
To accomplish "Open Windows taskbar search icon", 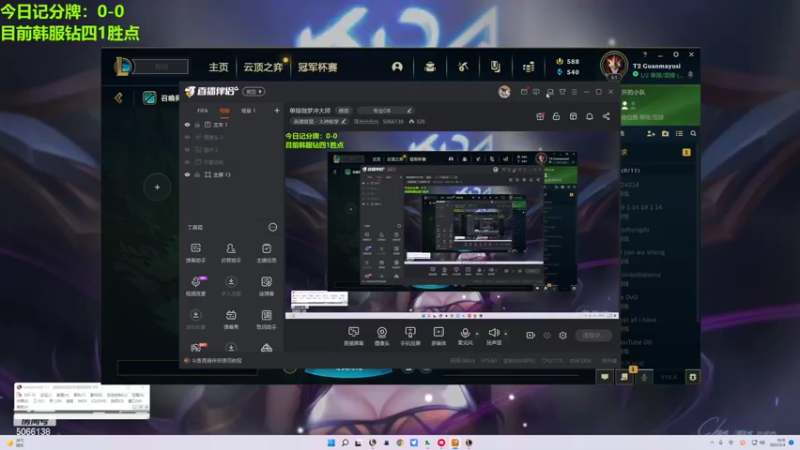I will [345, 443].
